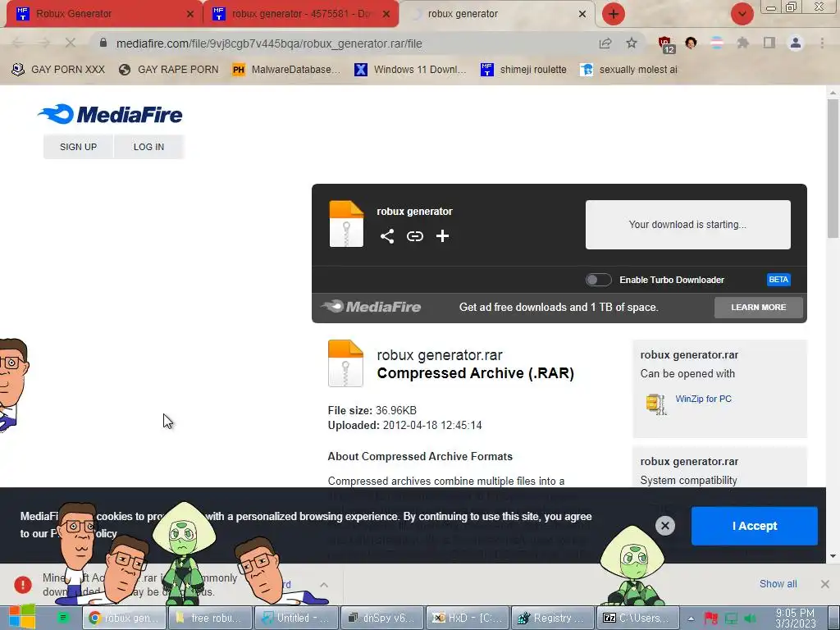The image size is (840, 630).
Task: Open the extensions puzzle piece menu
Action: tap(742, 43)
